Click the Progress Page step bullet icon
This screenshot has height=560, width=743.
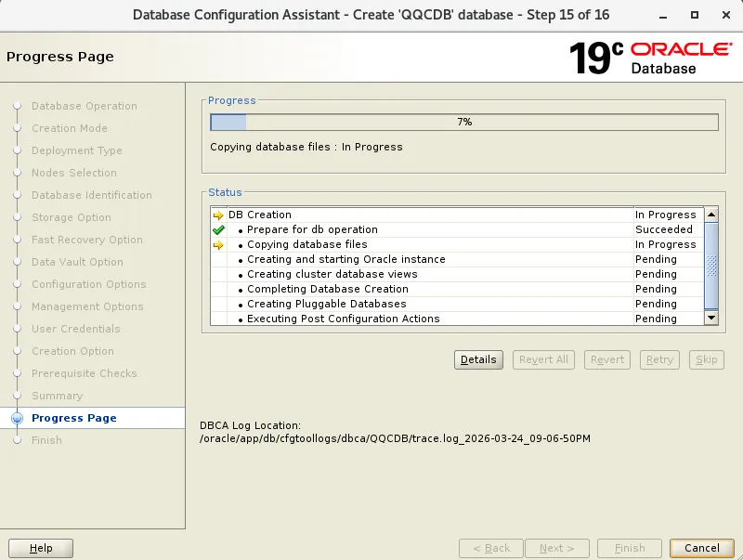coord(17,418)
